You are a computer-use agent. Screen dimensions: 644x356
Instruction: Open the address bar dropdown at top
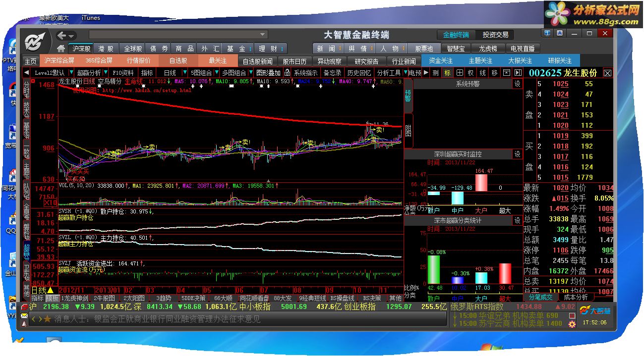(x=263, y=35)
